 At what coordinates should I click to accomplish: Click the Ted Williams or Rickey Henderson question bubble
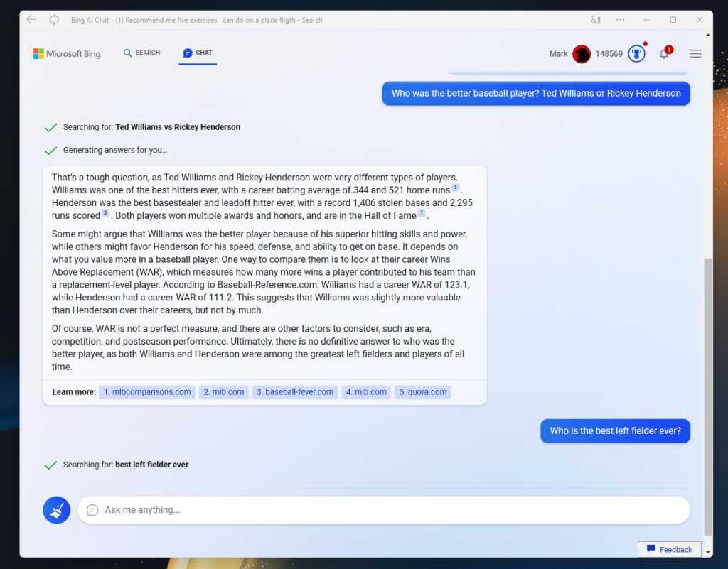[x=536, y=93]
